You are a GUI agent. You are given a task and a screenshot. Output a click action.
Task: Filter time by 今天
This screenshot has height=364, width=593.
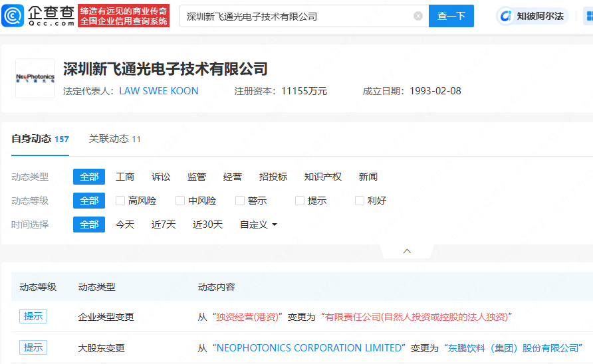pyautogui.click(x=125, y=225)
